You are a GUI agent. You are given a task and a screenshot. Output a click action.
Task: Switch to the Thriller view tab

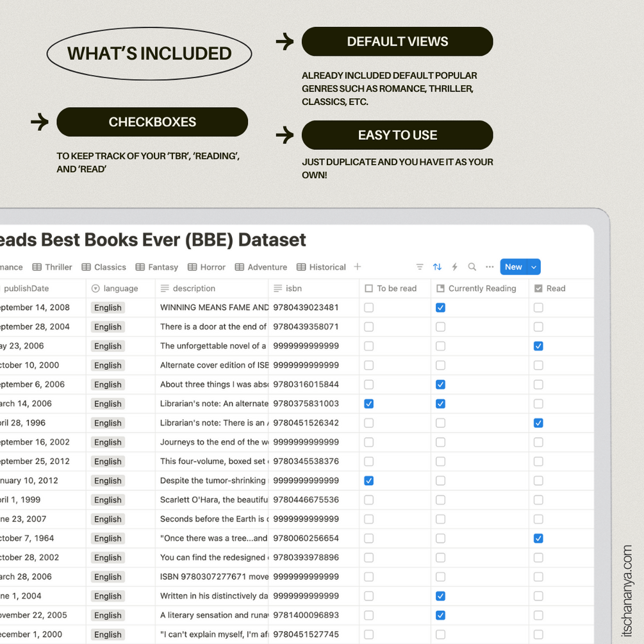coord(52,267)
